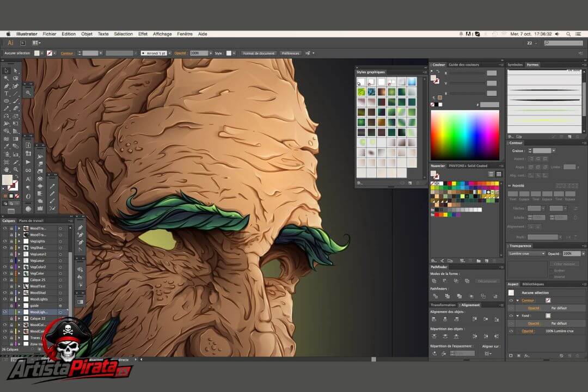Switch swatches panel to list view icon
Viewport: 588px width, 392px height.
491,174
